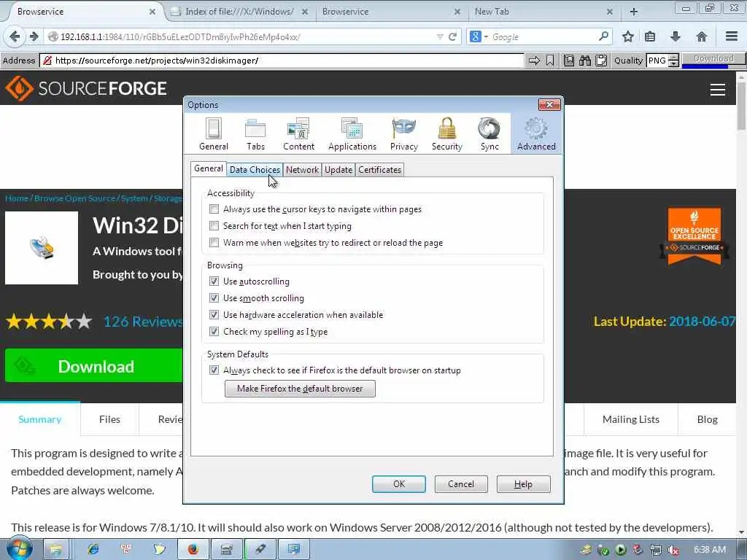Click the page vertical scrollbar thumb
The width and height of the screenshot is (747, 560).
(741, 105)
